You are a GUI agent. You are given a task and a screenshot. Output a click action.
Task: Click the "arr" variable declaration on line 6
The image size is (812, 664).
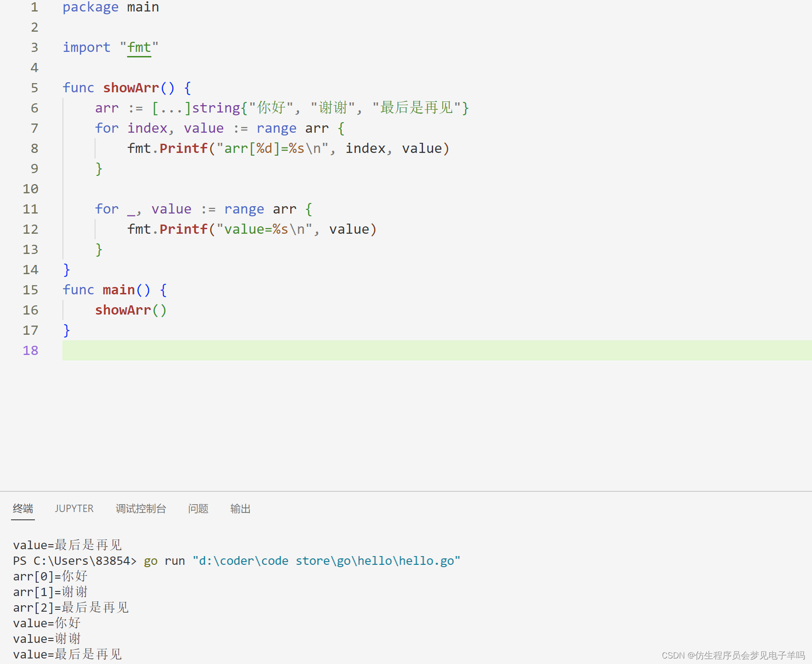107,108
